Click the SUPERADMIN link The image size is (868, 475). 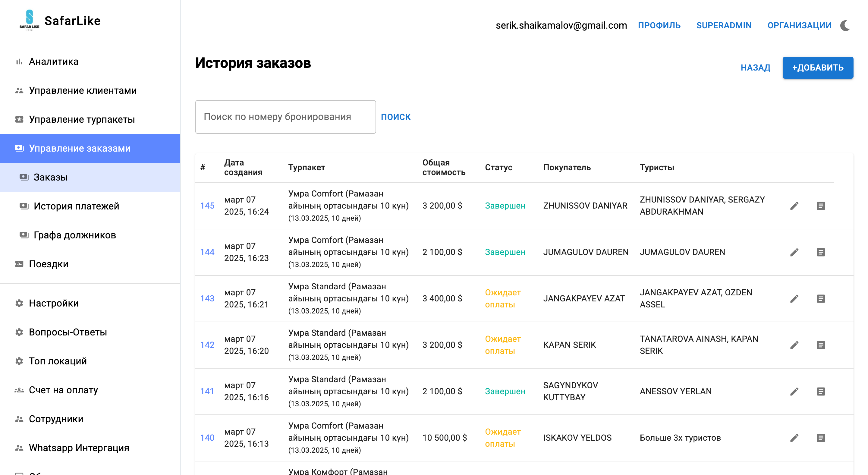click(724, 25)
